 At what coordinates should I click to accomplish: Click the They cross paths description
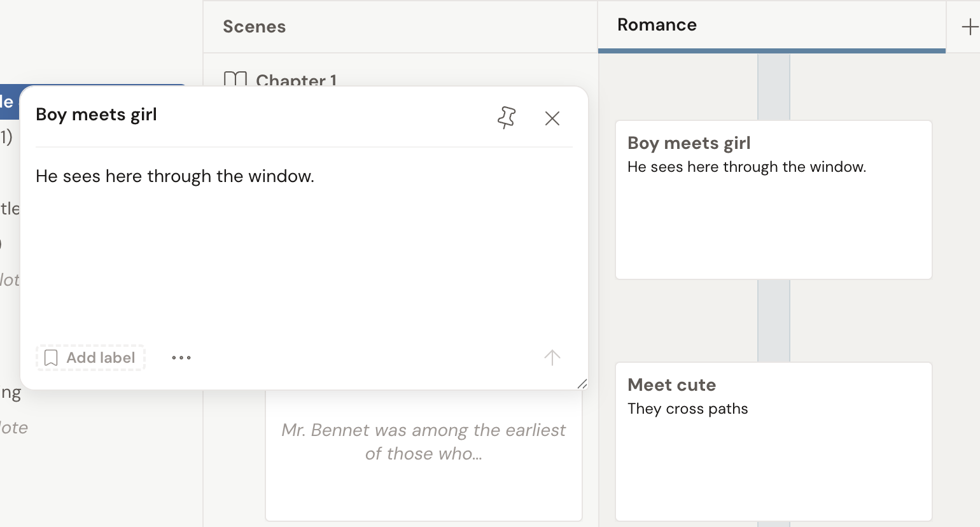[x=687, y=409]
